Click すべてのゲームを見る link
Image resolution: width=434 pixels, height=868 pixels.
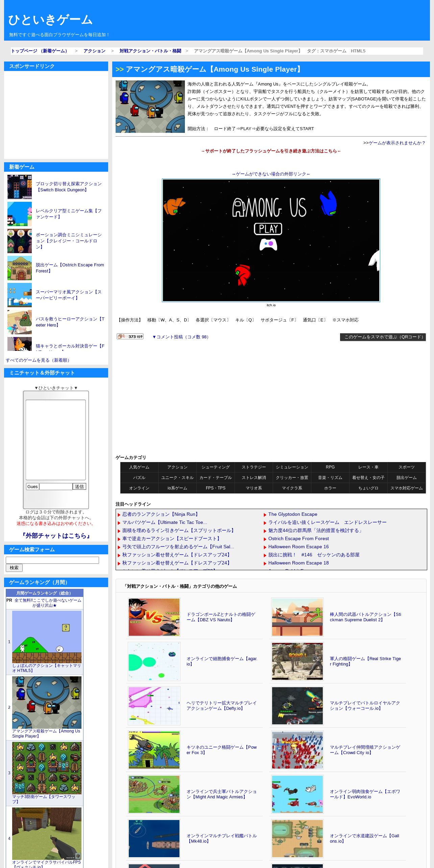point(39,360)
